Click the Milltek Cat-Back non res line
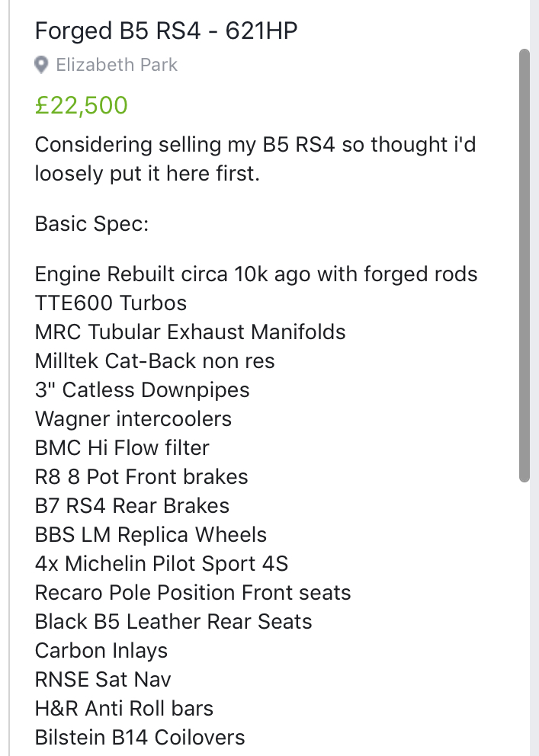539x756 pixels. (155, 361)
